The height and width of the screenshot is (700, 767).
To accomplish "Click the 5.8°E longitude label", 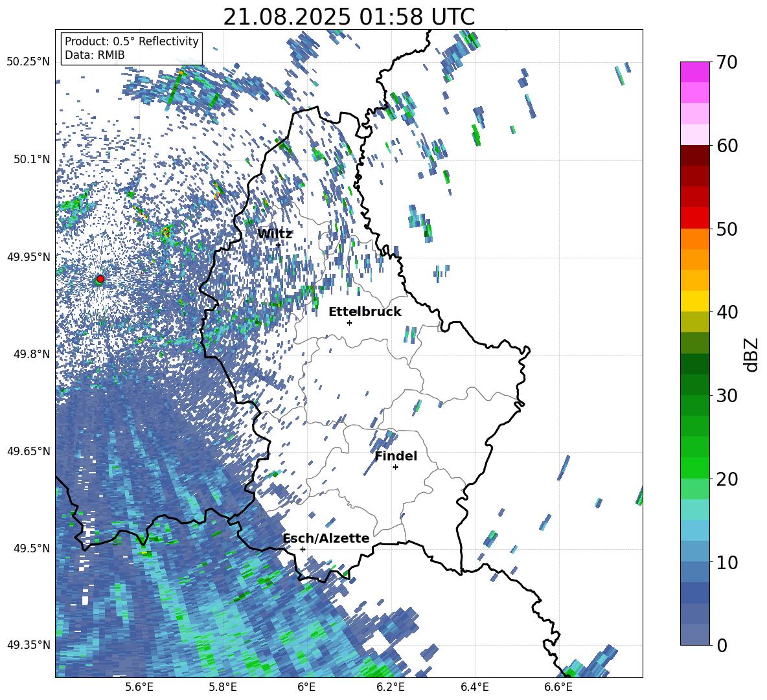I will click(223, 687).
